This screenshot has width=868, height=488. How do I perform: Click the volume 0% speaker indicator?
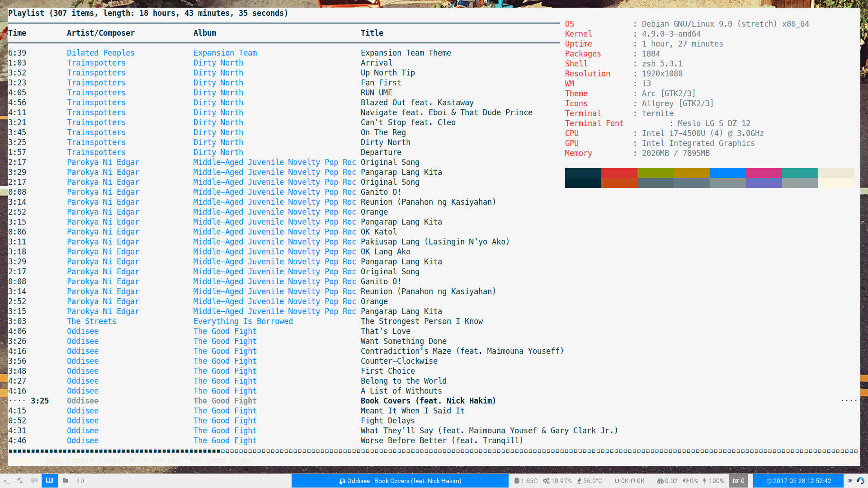(690, 481)
